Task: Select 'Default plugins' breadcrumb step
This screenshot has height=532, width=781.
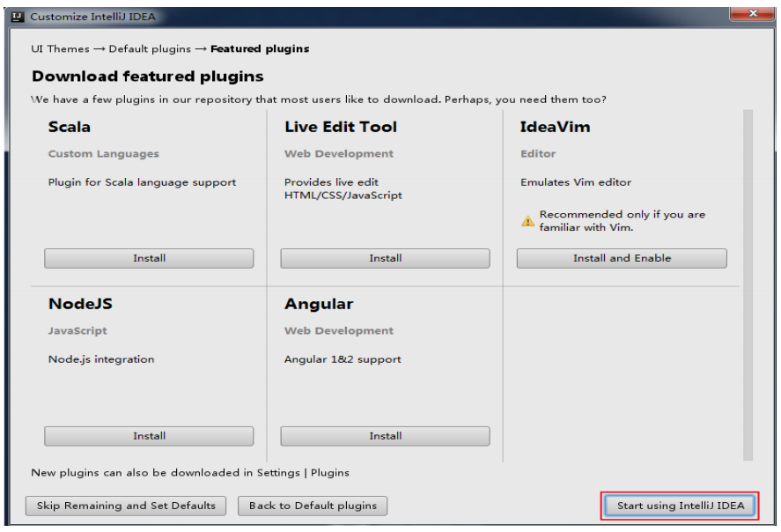Action: pos(150,48)
